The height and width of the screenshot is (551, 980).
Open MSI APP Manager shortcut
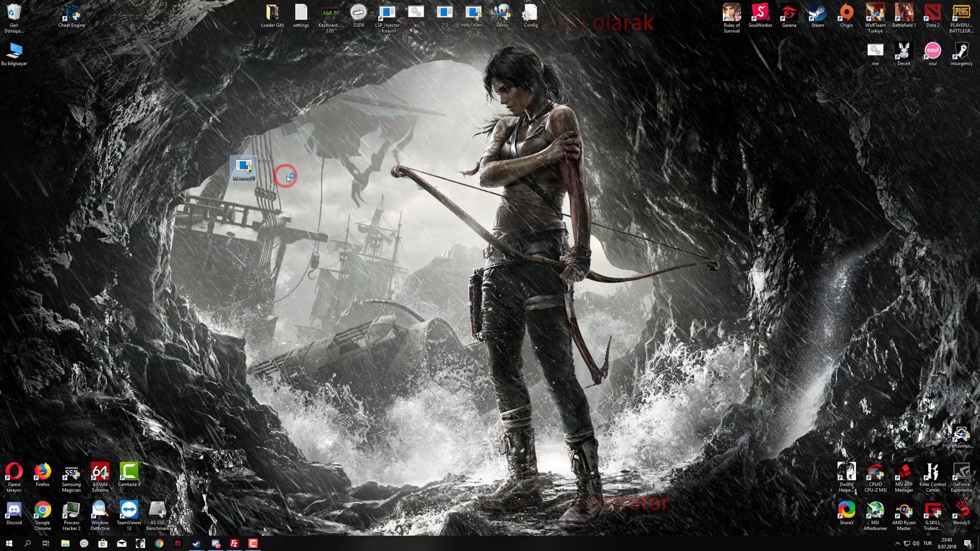pyautogui.click(x=904, y=478)
